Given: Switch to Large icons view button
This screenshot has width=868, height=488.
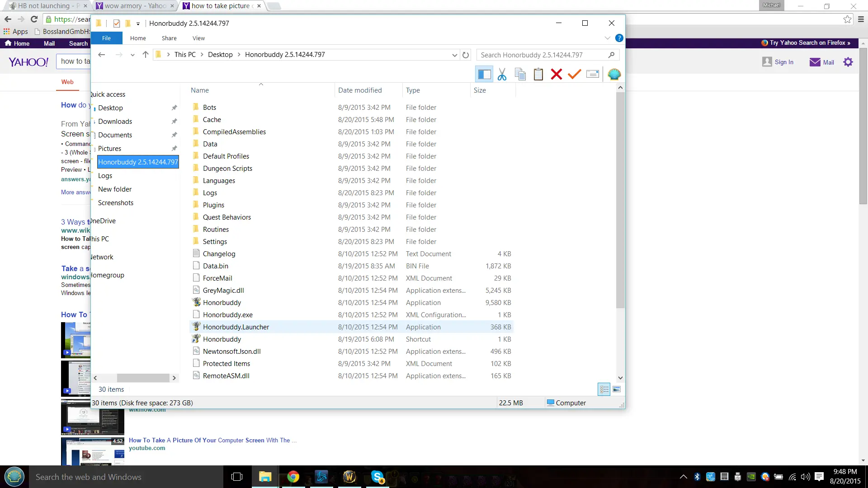Looking at the screenshot, I should point(617,389).
